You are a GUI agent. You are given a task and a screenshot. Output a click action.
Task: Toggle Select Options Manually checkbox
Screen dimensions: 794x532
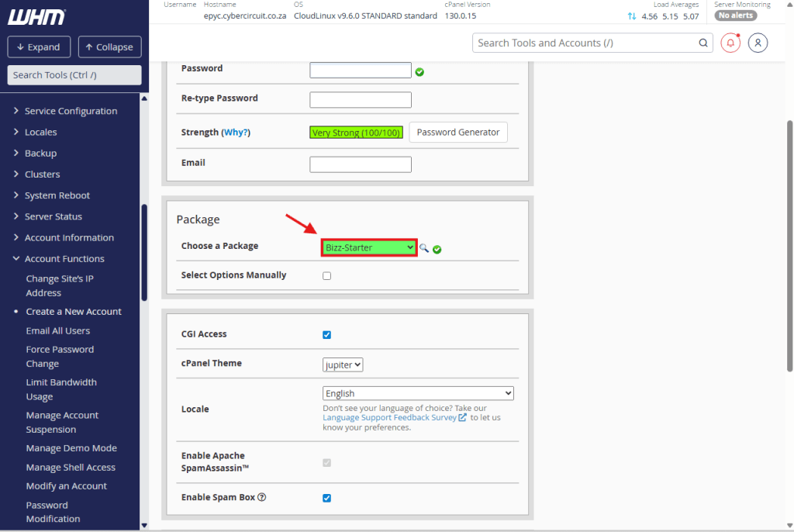(326, 276)
